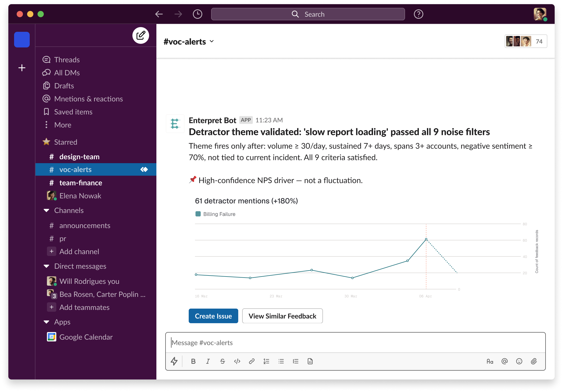Mention someone using the @ icon
This screenshot has width=563, height=392.
(504, 361)
